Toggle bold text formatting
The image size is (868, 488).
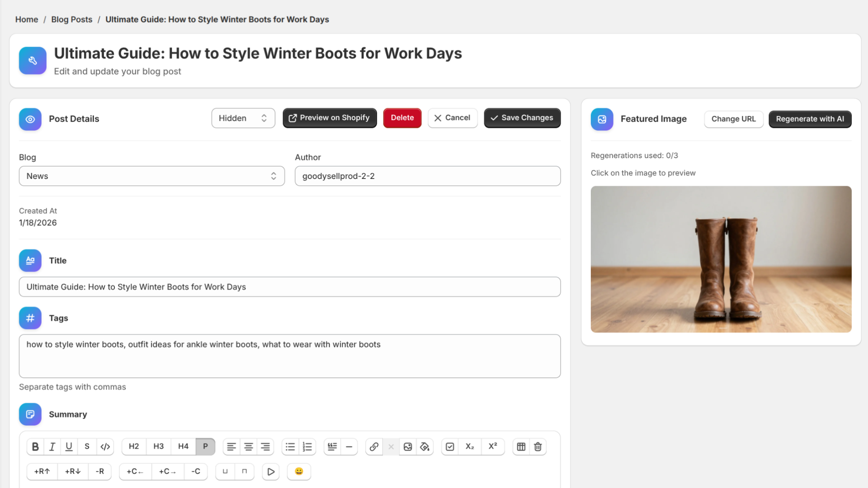[35, 446]
